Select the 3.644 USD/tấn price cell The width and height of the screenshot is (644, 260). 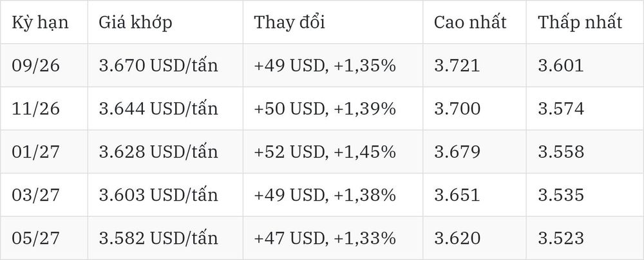165,108
